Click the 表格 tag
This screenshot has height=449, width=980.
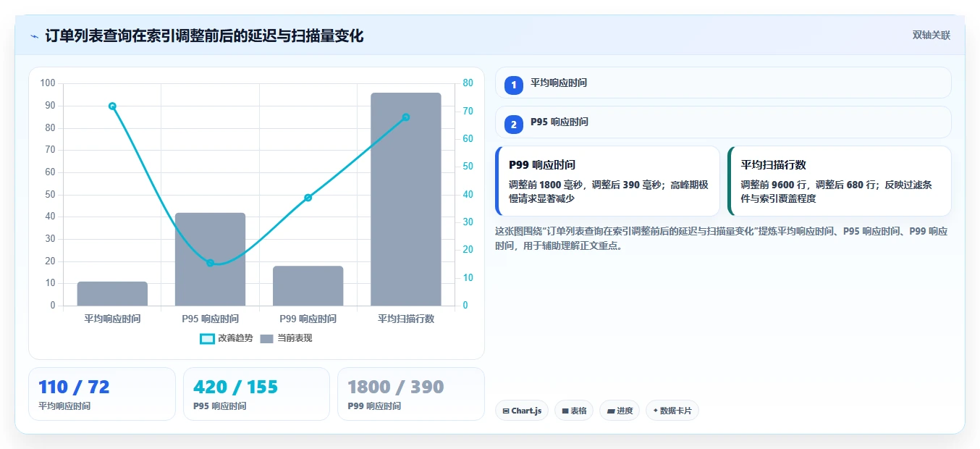click(574, 411)
